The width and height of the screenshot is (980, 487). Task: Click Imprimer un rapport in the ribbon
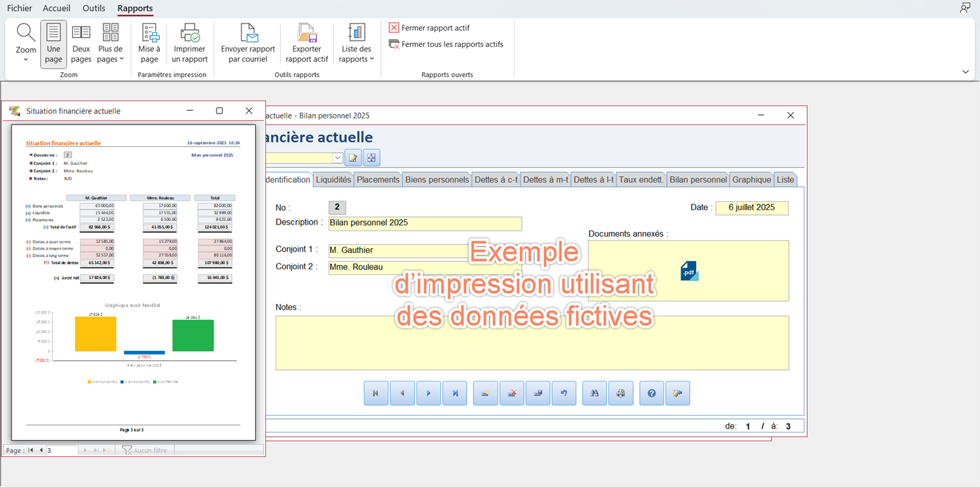[x=190, y=44]
